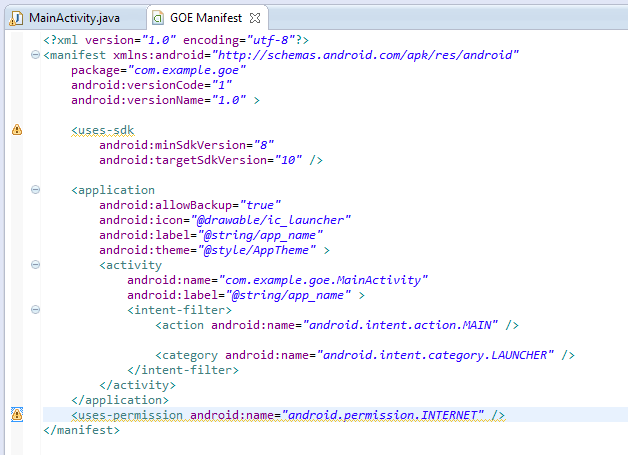Viewport: 628px width, 455px height.
Task: Click the android:allowBackup="true" line
Action: click(190, 205)
